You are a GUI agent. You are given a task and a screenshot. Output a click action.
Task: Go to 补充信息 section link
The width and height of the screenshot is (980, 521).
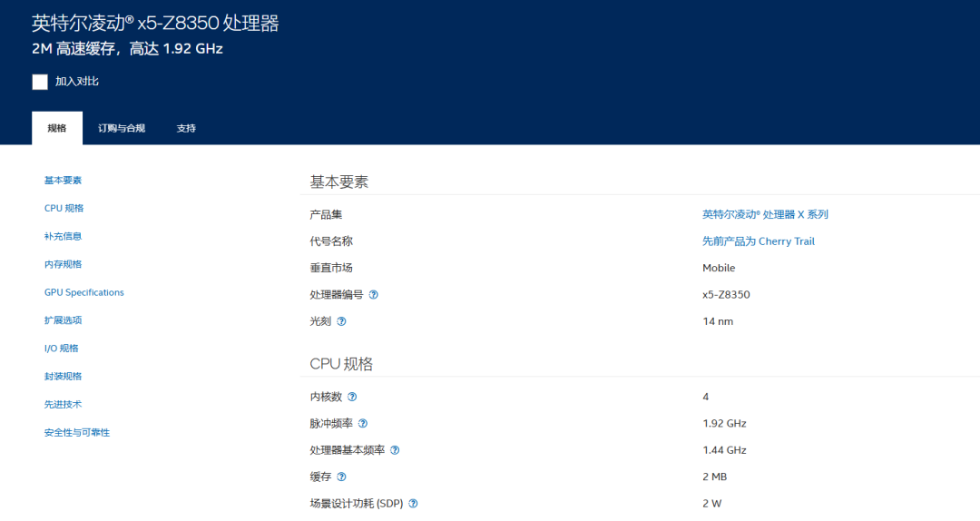click(x=64, y=236)
